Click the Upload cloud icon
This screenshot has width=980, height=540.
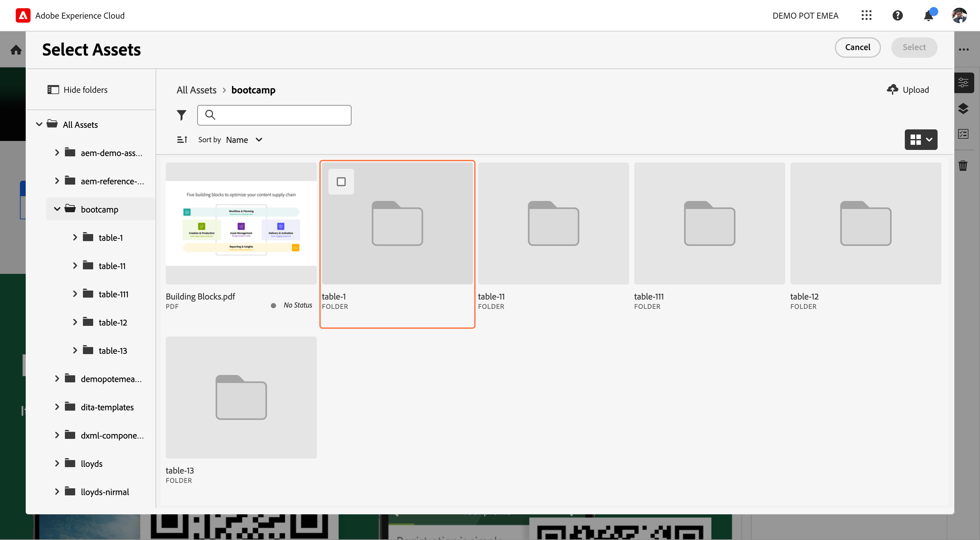[x=893, y=90]
